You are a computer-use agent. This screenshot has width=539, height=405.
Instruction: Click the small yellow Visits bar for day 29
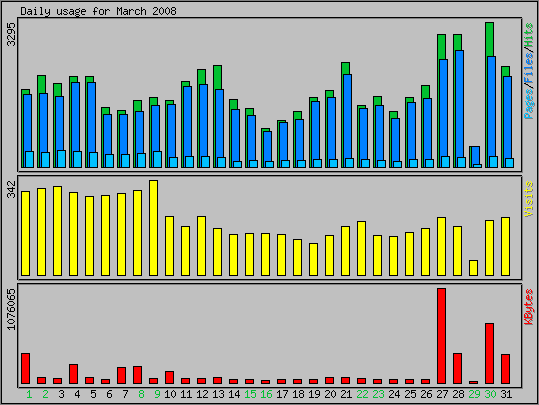pyautogui.click(x=473, y=268)
